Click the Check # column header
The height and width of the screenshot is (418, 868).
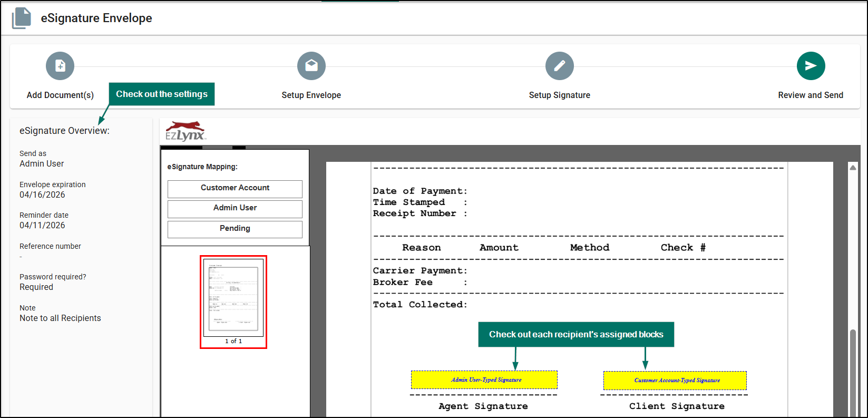[683, 247]
